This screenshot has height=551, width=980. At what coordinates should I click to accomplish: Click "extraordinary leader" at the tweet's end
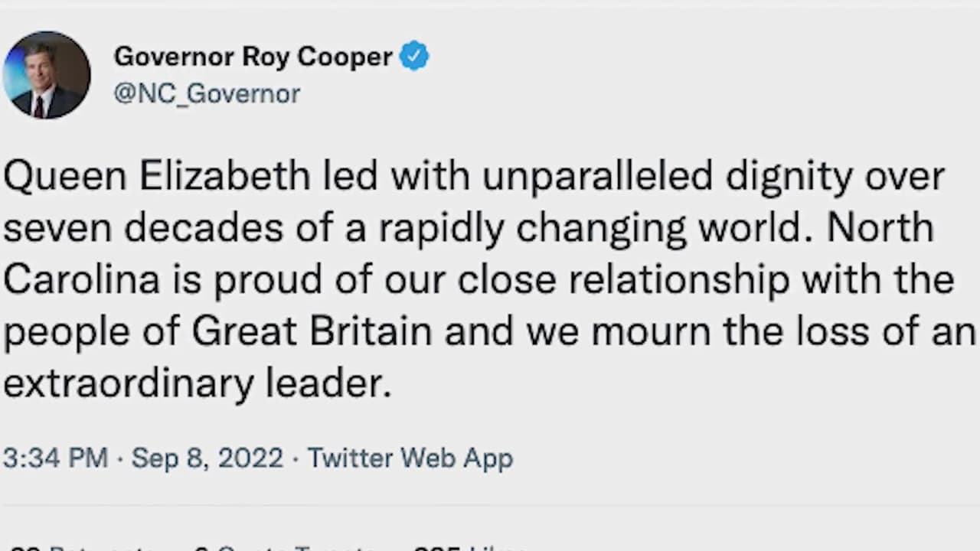197,383
